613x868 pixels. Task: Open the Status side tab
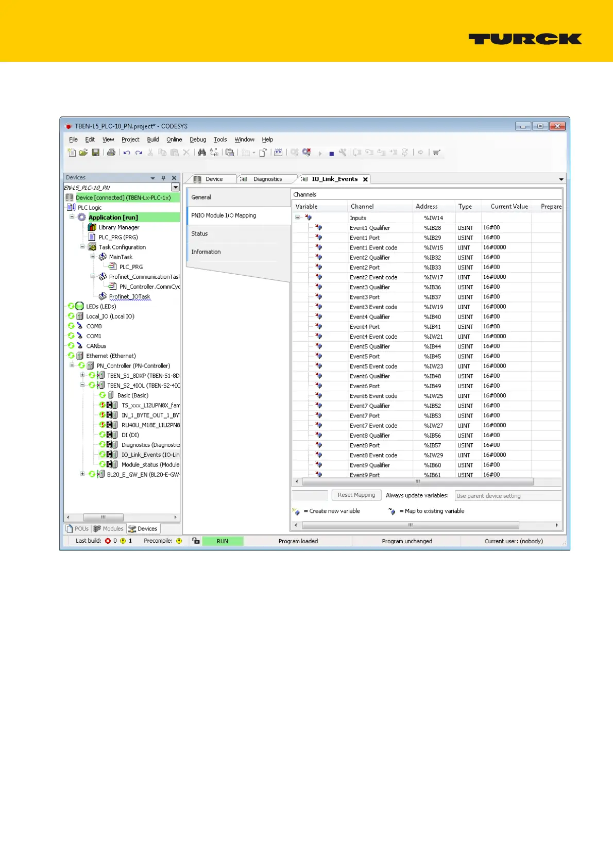tap(239, 234)
